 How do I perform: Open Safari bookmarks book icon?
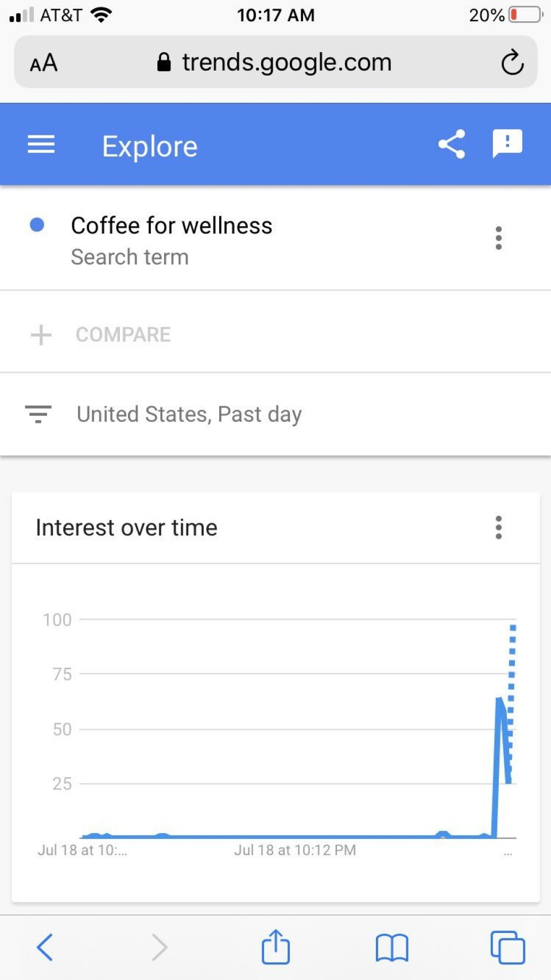(392, 947)
